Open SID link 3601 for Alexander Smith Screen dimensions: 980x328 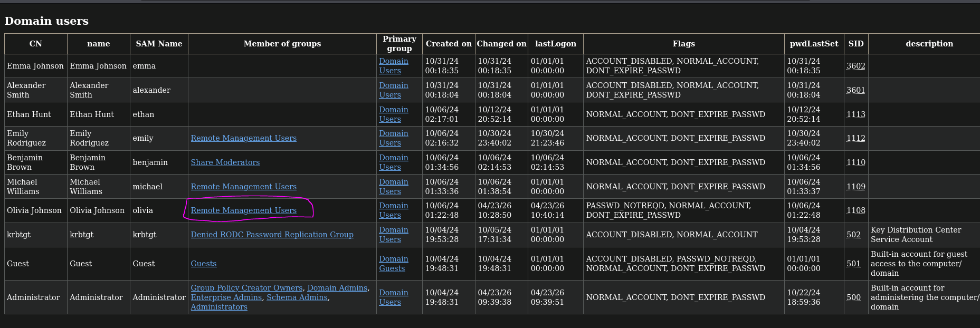tap(855, 90)
